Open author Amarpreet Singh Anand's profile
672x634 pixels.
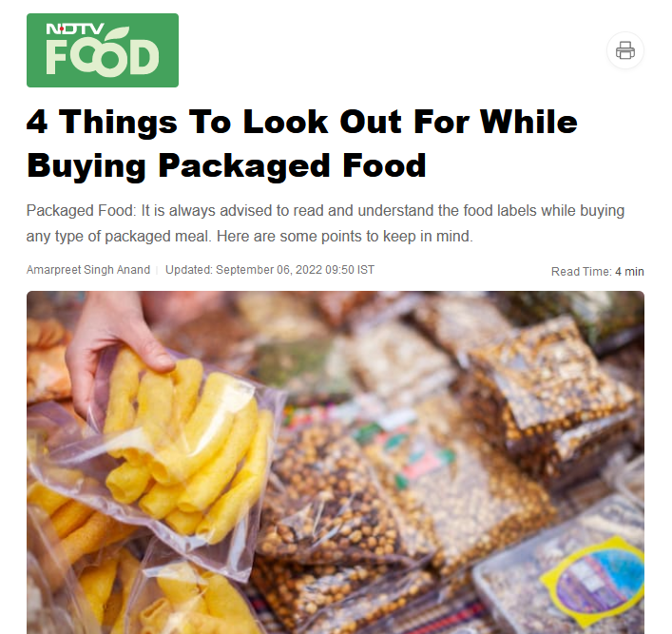88,270
